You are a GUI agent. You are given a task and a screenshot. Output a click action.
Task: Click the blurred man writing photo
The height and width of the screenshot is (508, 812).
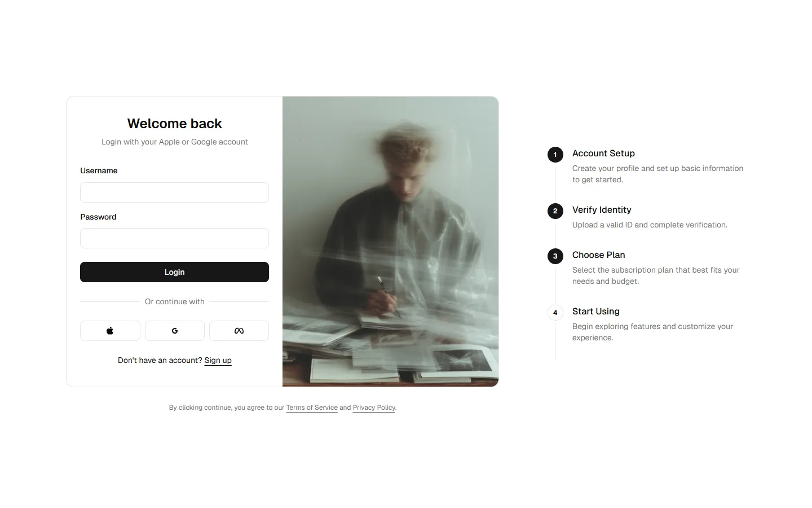coord(390,242)
